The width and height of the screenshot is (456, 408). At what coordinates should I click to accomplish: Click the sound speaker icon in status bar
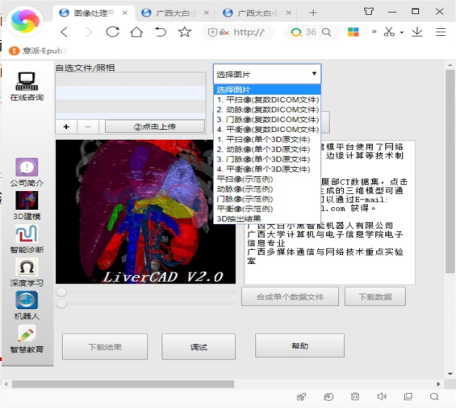click(382, 396)
